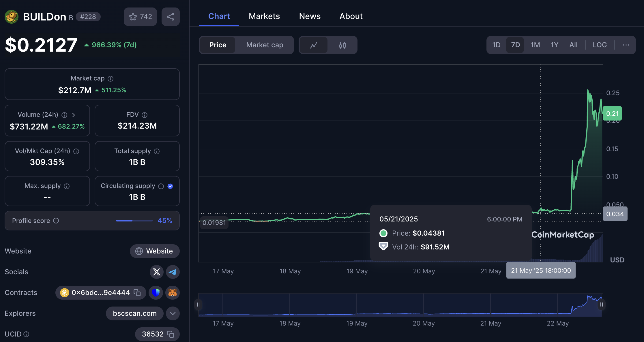Open the X (Twitter) social link
This screenshot has width=644, height=342.
[x=156, y=272]
